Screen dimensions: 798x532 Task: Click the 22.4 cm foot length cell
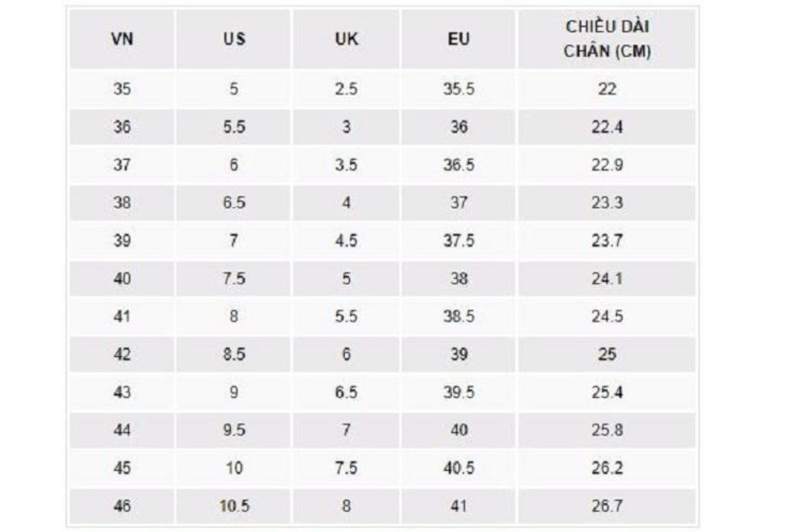click(607, 127)
